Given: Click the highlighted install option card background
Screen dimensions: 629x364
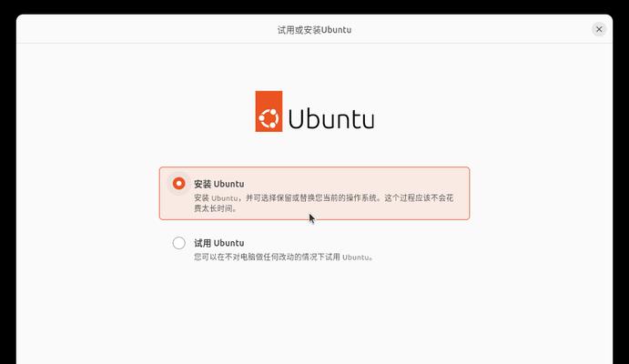Looking at the screenshot, I should pos(315,193).
